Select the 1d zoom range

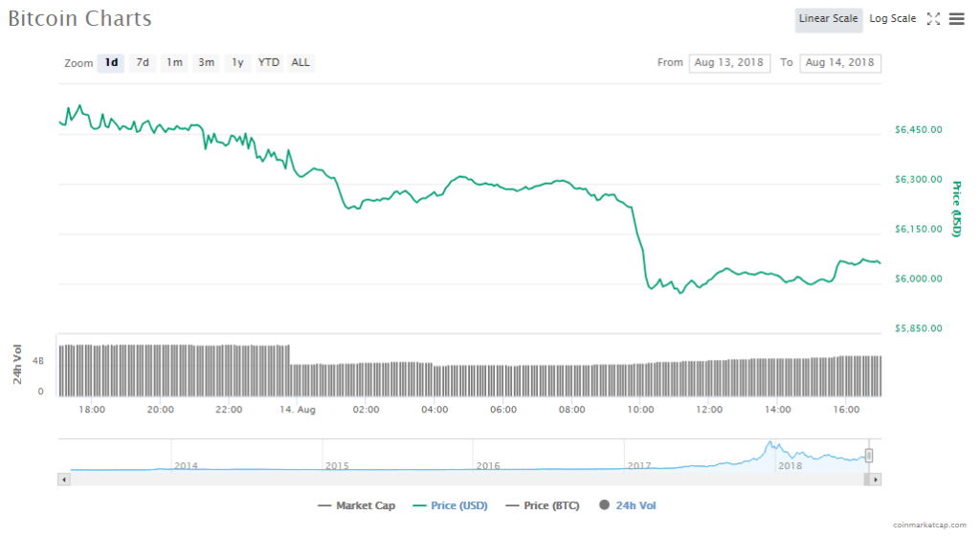[111, 63]
